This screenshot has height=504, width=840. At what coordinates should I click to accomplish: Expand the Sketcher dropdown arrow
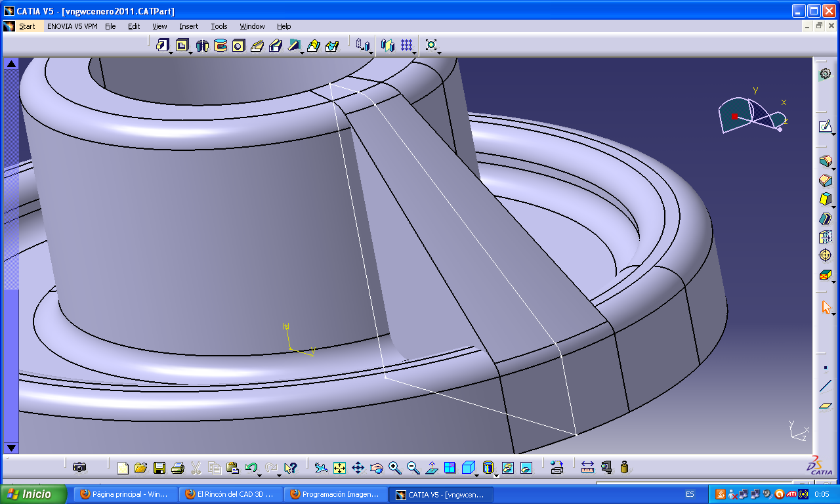coord(834,134)
